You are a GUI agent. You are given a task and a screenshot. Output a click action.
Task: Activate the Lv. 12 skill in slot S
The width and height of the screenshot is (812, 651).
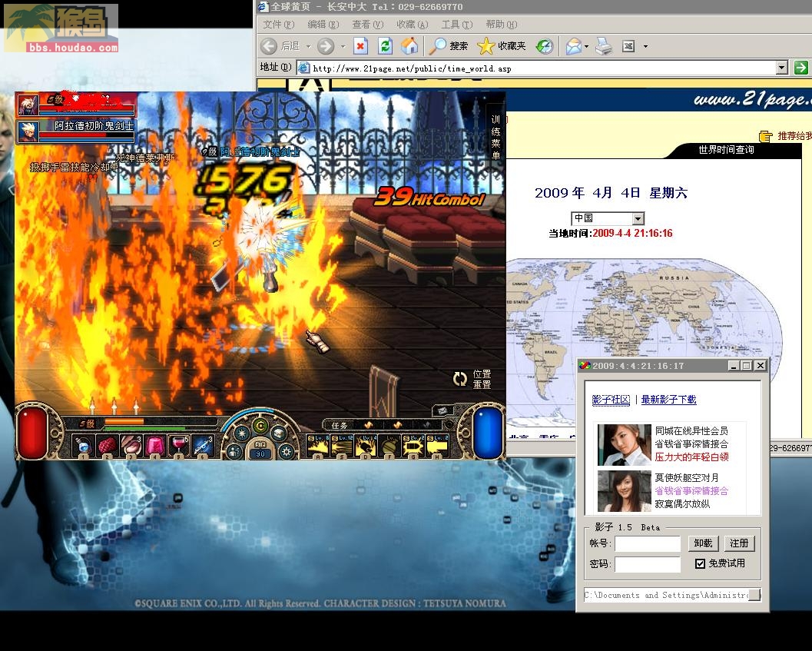tap(342, 447)
